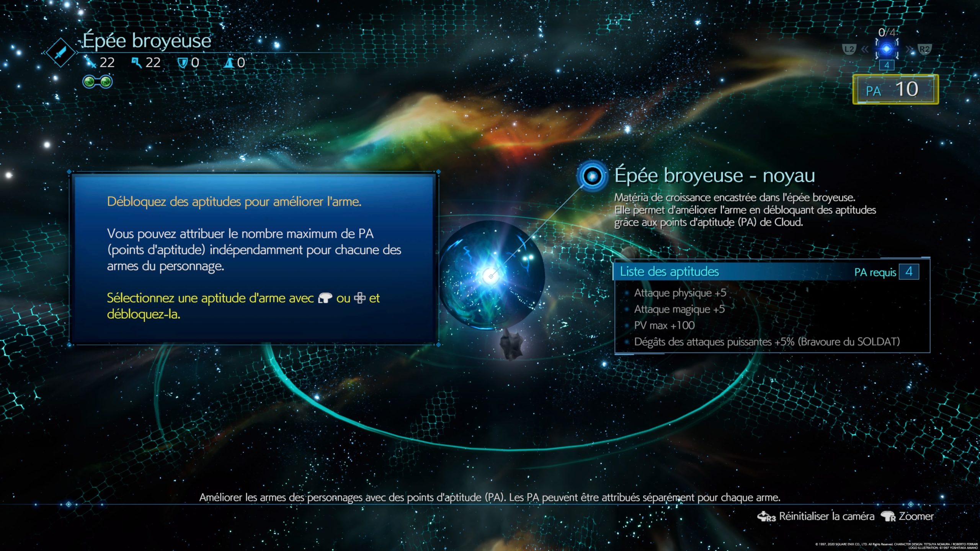This screenshot has height=551, width=980.
Task: Click the right stick icon beside Zoomer
Action: [x=888, y=517]
